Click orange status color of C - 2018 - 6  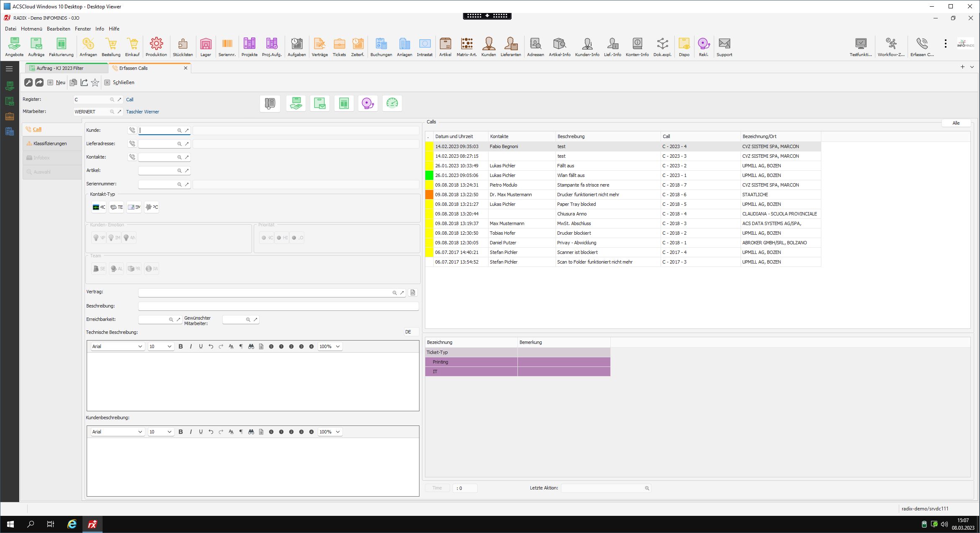429,195
